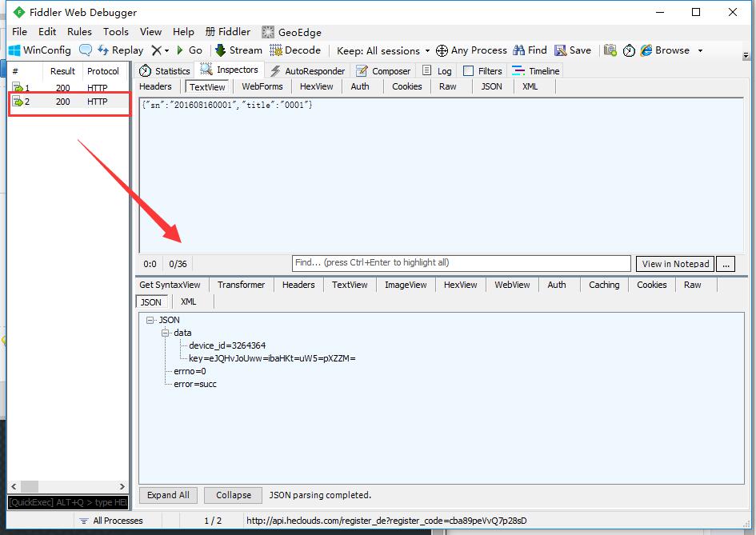Switch to the Statistics tab
The height and width of the screenshot is (535, 756).
[x=165, y=71]
